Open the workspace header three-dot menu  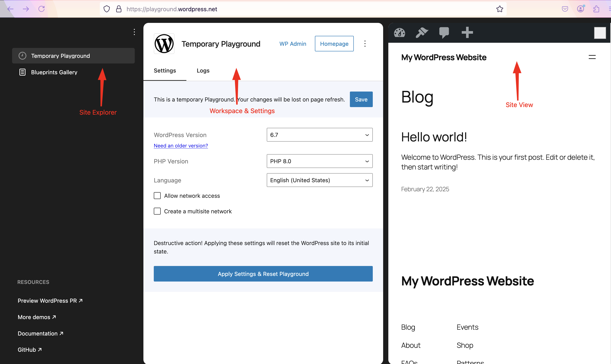365,44
